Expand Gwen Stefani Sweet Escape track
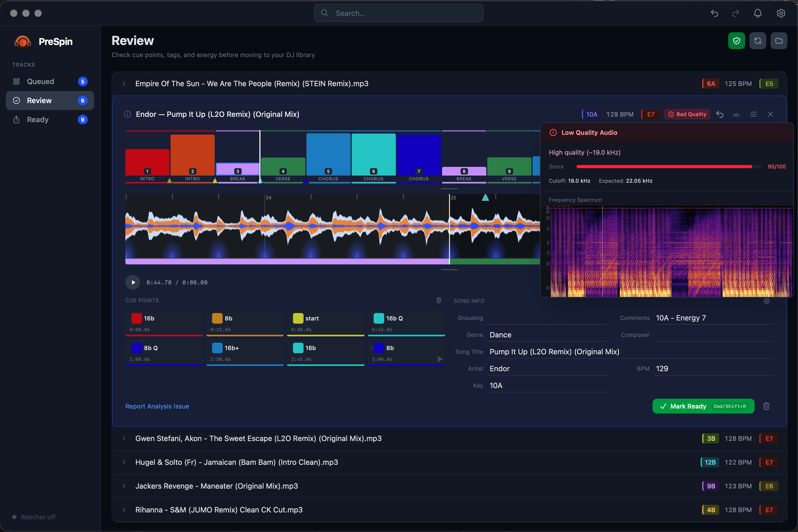Screen dimensions: 798x532 124,438
